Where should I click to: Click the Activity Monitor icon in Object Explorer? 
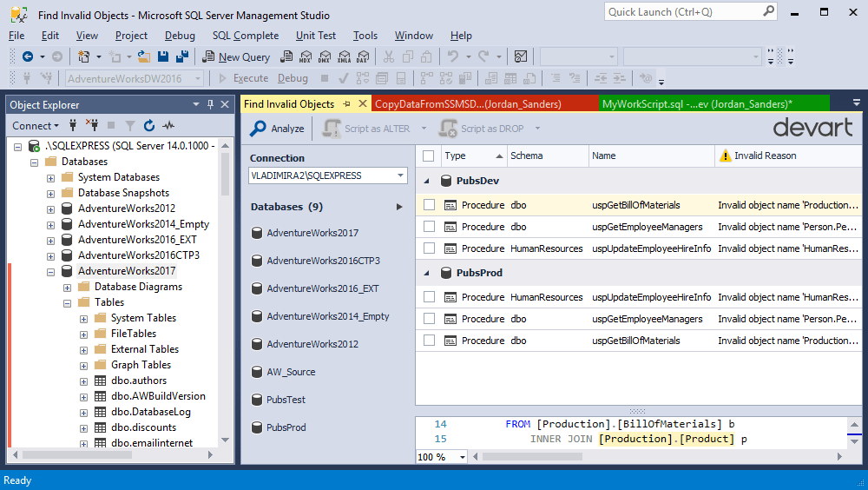click(168, 126)
